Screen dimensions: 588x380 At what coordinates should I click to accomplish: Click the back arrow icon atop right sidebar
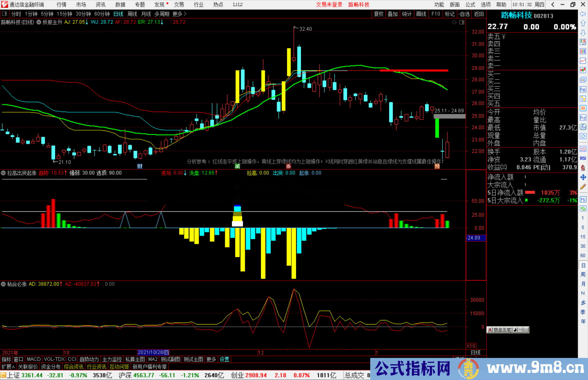coord(583,14)
